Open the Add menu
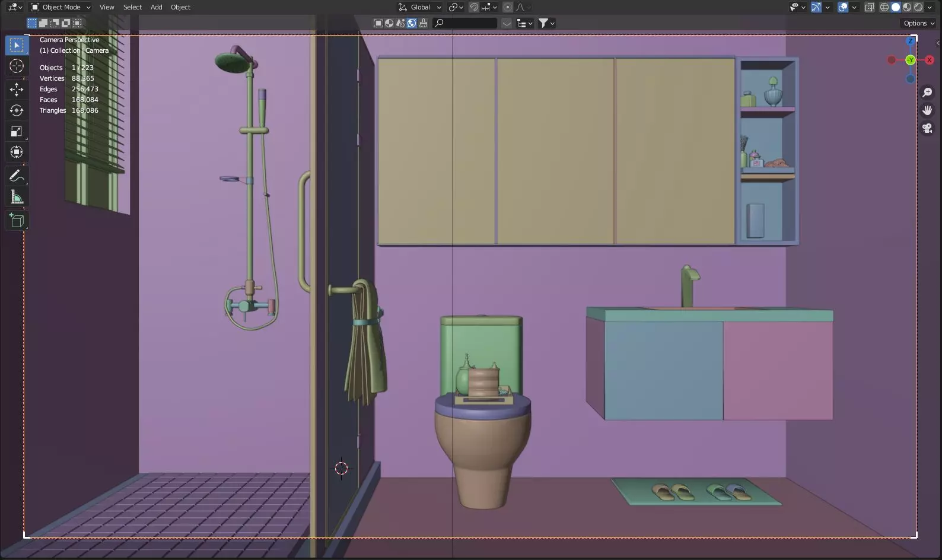 [x=156, y=7]
